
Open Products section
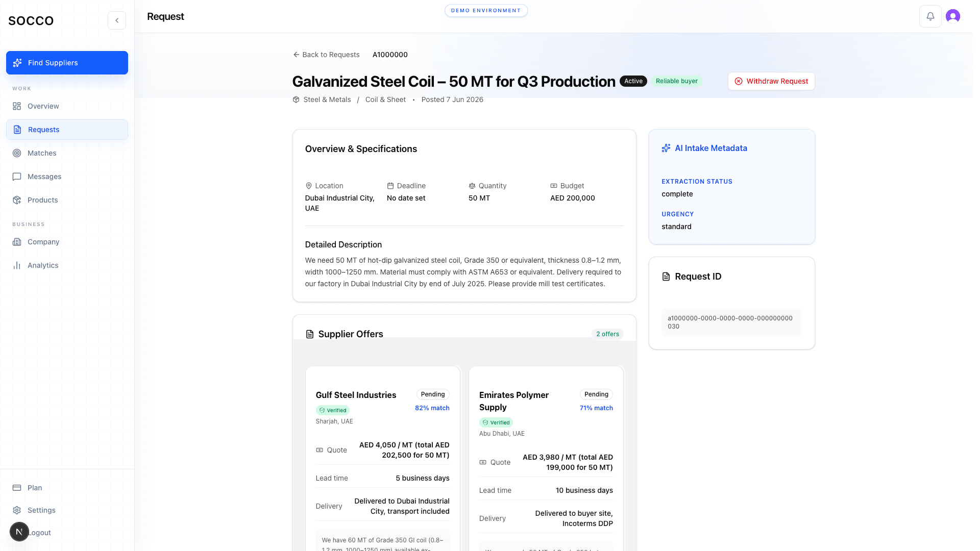pyautogui.click(x=67, y=200)
